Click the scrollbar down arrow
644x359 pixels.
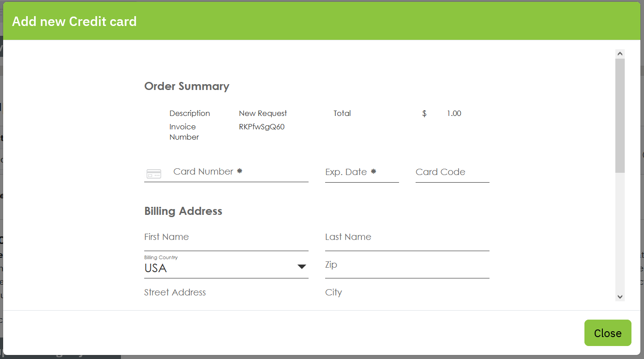(620, 297)
